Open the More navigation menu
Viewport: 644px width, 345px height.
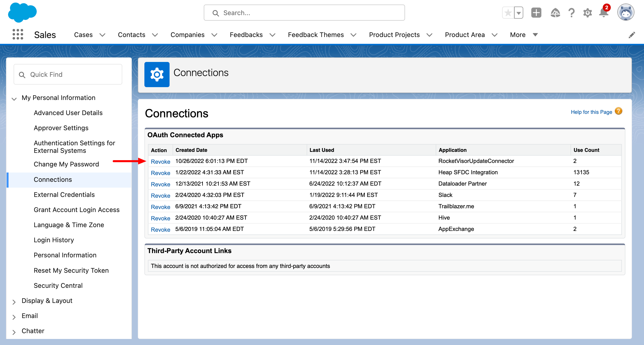[x=524, y=35]
